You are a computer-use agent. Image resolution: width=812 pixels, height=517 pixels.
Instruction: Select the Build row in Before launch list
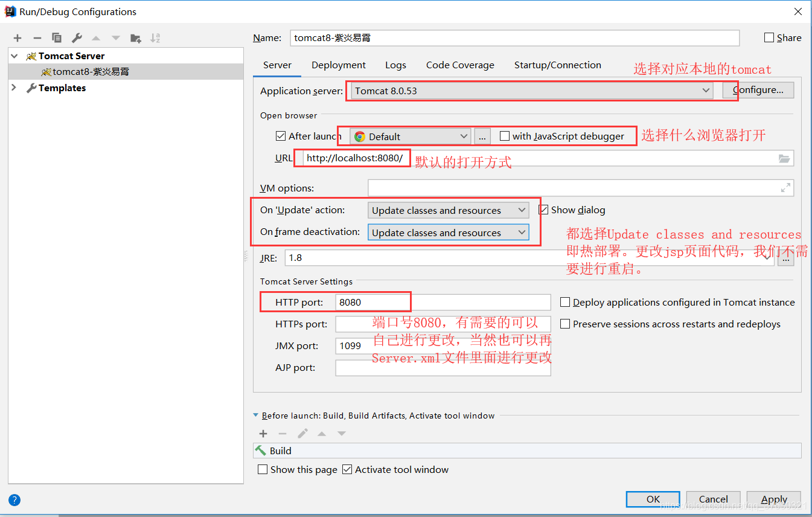click(x=527, y=451)
